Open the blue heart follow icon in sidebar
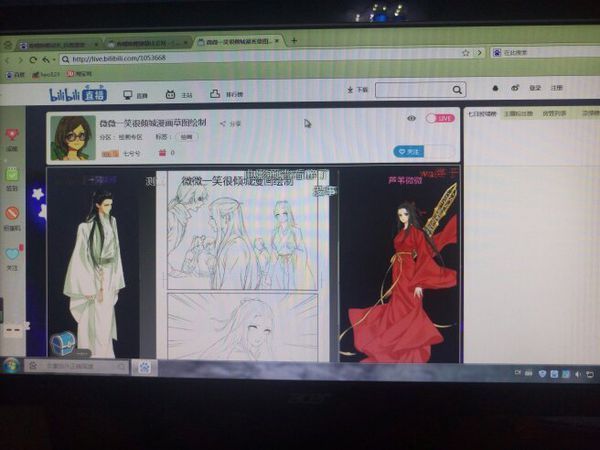 pyautogui.click(x=12, y=255)
